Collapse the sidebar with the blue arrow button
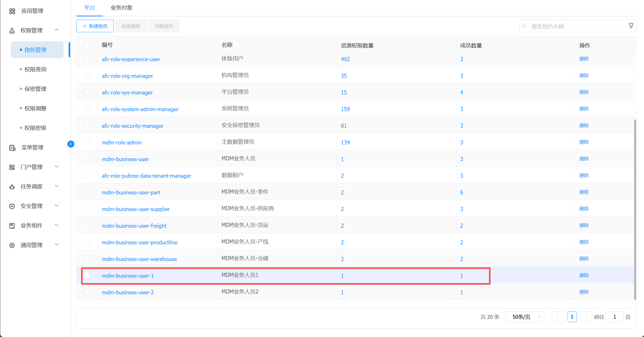The width and height of the screenshot is (644, 337). (71, 144)
